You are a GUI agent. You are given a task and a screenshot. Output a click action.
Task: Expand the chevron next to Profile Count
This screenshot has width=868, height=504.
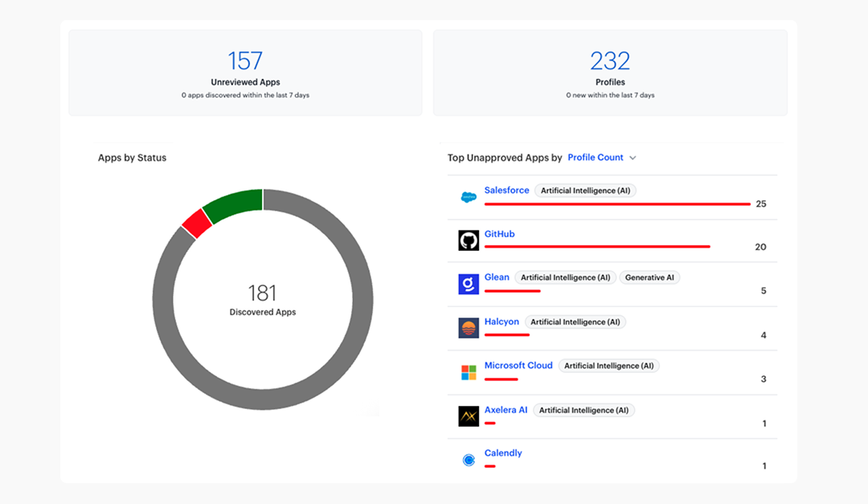[633, 158]
